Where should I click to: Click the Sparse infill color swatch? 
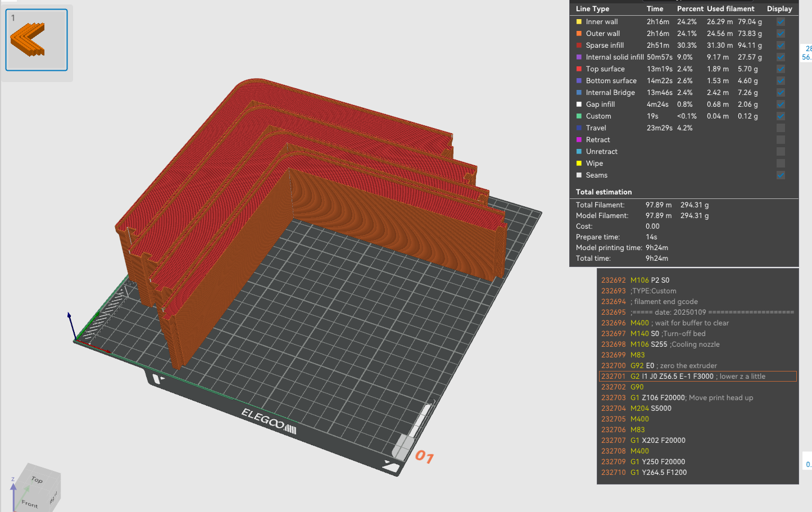point(579,46)
